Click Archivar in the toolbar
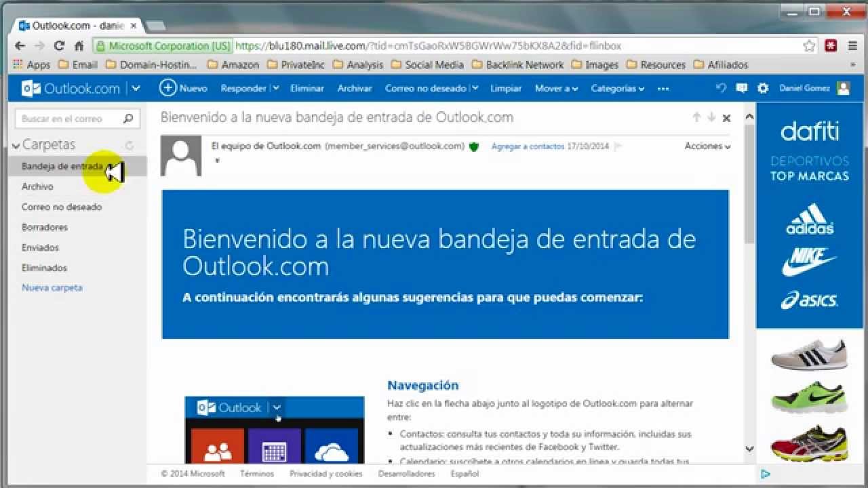868x488 pixels. pyautogui.click(x=355, y=88)
